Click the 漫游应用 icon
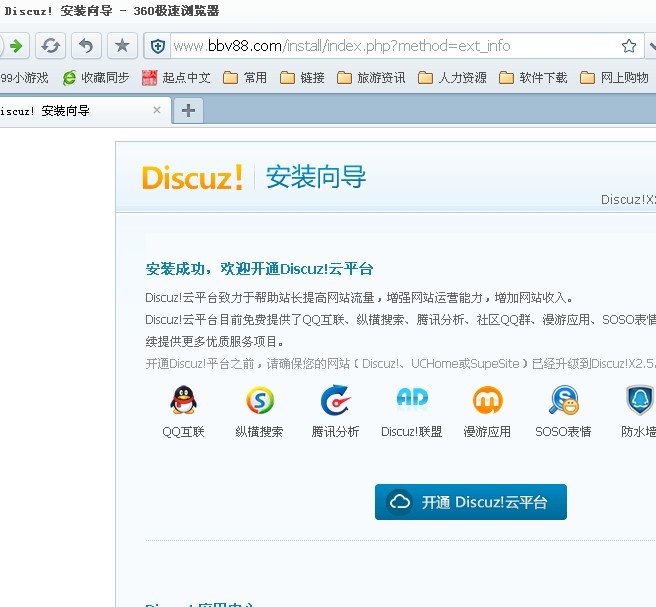This screenshot has height=607, width=656. pos(488,400)
